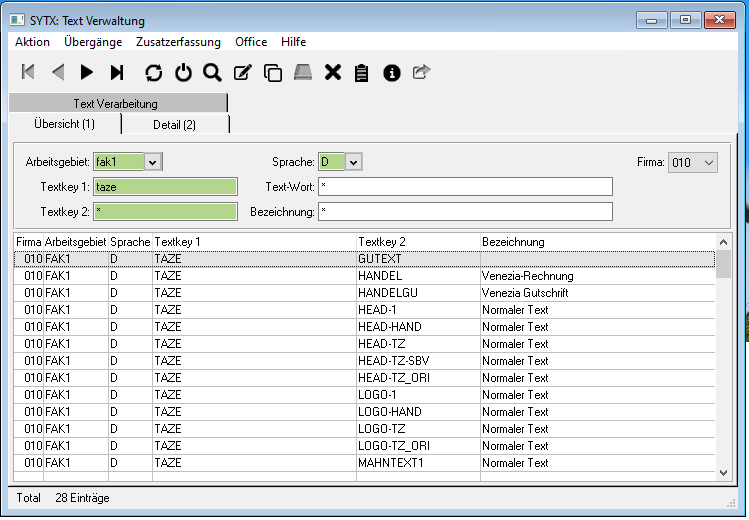Copy record using duplicate icon
Image resolution: width=749 pixels, height=520 pixels.
[x=272, y=72]
